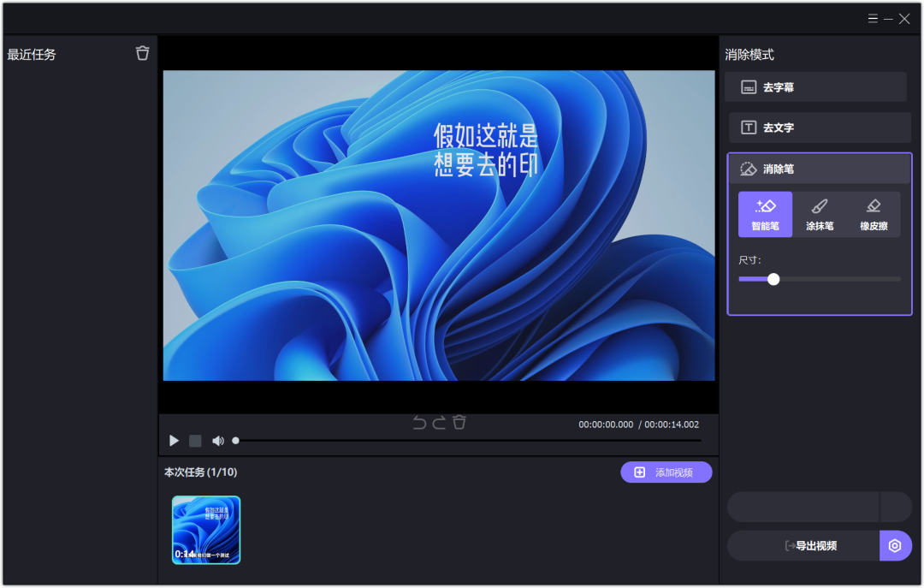
Task: Click the video progress bar handle
Action: pyautogui.click(x=236, y=441)
